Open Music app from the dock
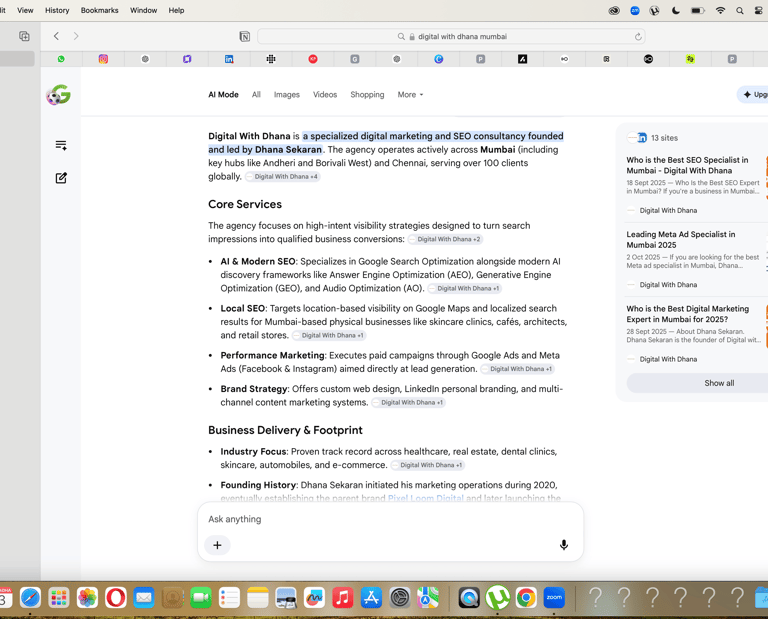 pyautogui.click(x=342, y=598)
